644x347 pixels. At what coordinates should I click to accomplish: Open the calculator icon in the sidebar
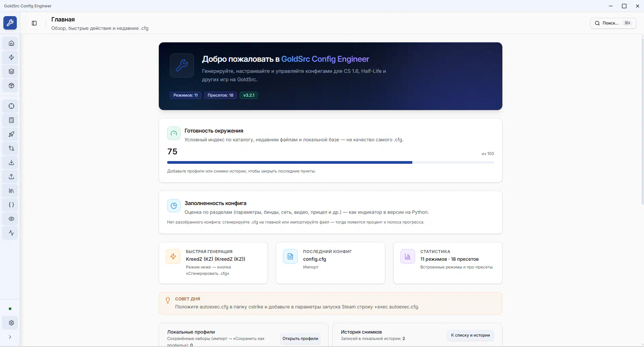(x=11, y=120)
